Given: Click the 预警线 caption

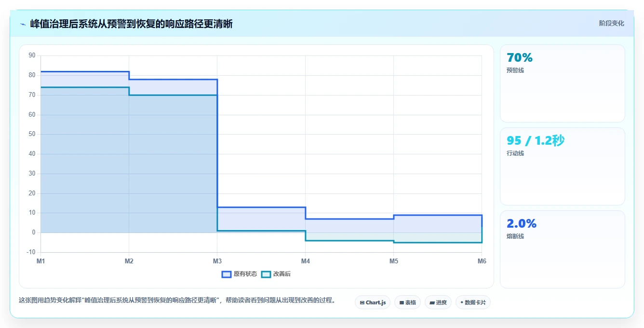Looking at the screenshot, I should pos(515,70).
